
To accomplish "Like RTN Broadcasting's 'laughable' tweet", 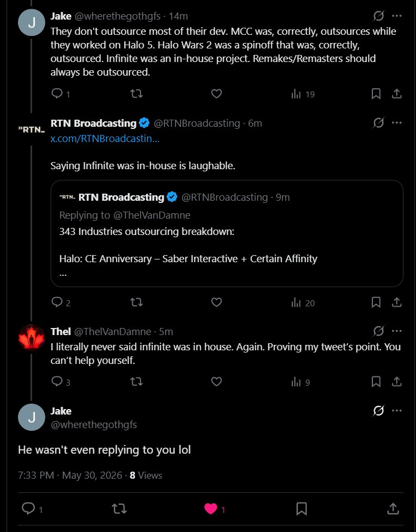I will [216, 302].
